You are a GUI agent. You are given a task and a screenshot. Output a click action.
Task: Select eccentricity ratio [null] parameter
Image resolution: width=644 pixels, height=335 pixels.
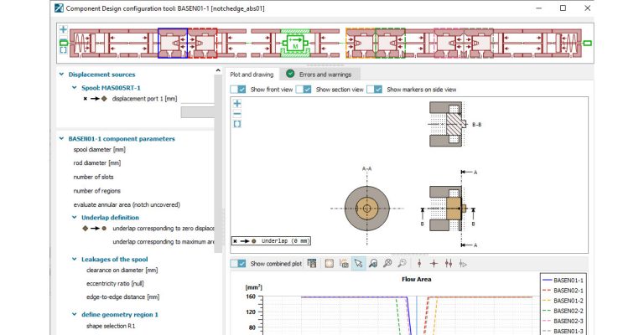(115, 284)
